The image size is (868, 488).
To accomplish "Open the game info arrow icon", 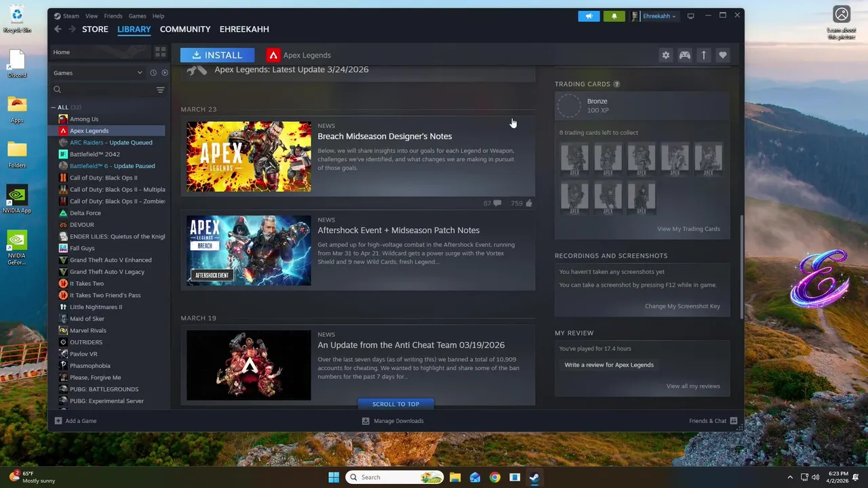I will (704, 55).
